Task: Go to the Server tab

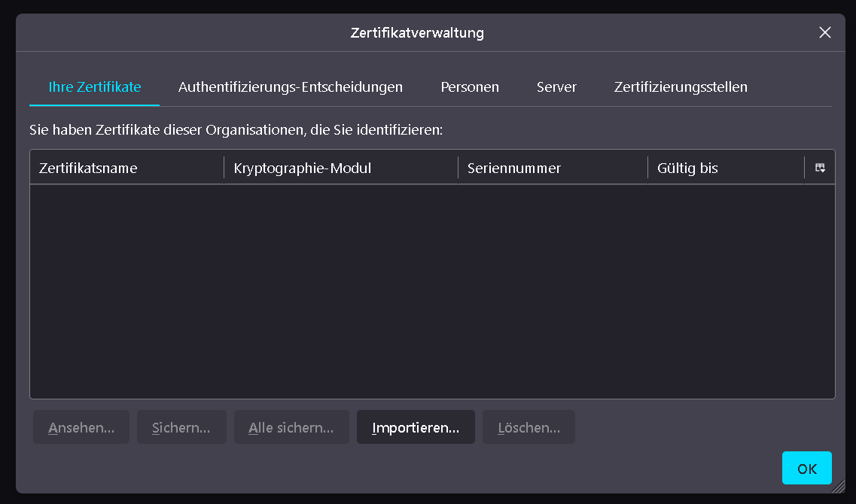Action: tap(556, 87)
